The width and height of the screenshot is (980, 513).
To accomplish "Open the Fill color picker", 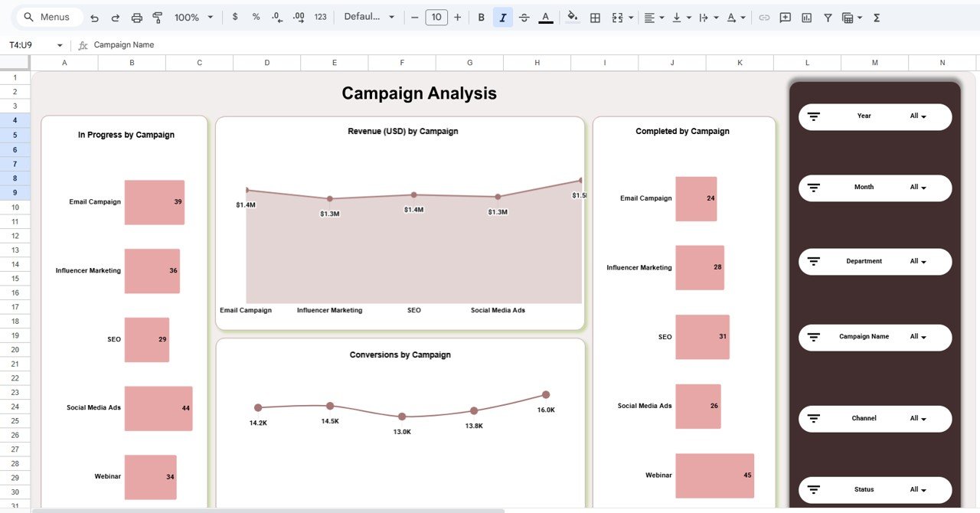I will click(x=572, y=17).
